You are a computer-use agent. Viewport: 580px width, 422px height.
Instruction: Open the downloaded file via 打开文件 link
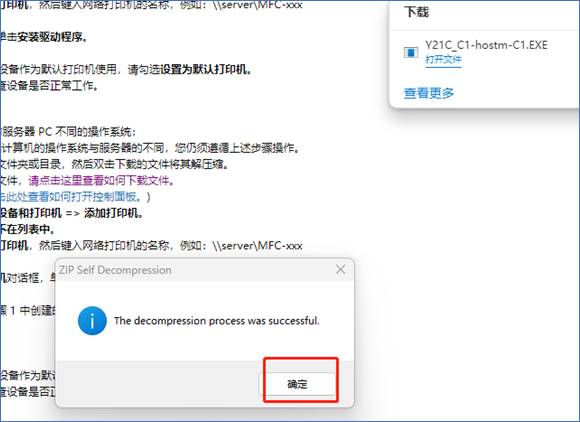coord(443,60)
